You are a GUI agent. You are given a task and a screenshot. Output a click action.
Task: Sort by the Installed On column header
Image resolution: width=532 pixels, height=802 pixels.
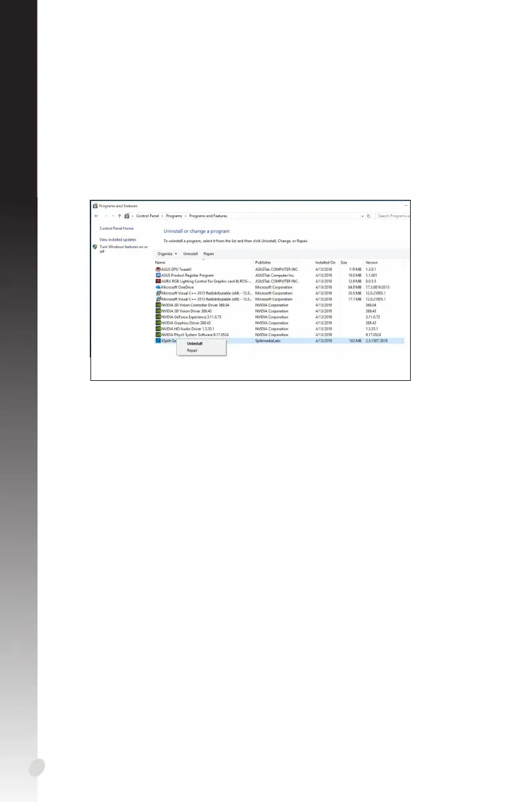(x=326, y=262)
